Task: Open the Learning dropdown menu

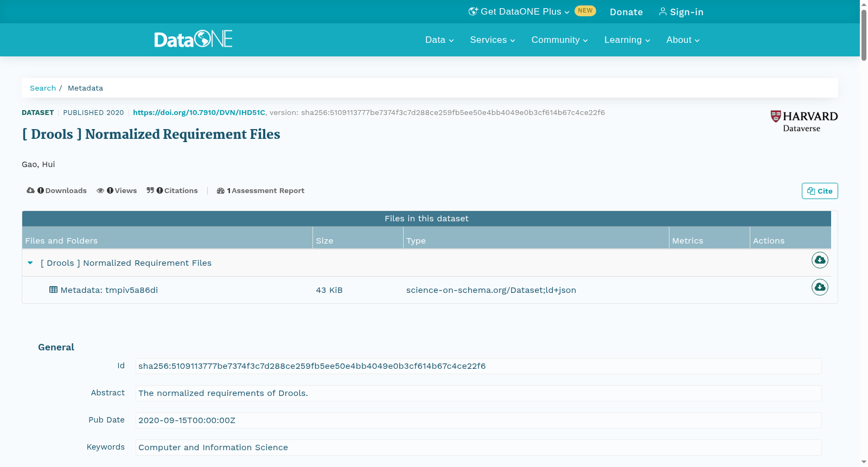Action: click(x=627, y=40)
